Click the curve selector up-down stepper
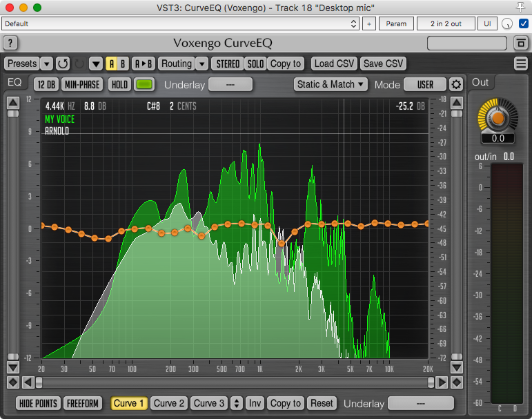Screen dimensions: 532x419 (x=237, y=403)
